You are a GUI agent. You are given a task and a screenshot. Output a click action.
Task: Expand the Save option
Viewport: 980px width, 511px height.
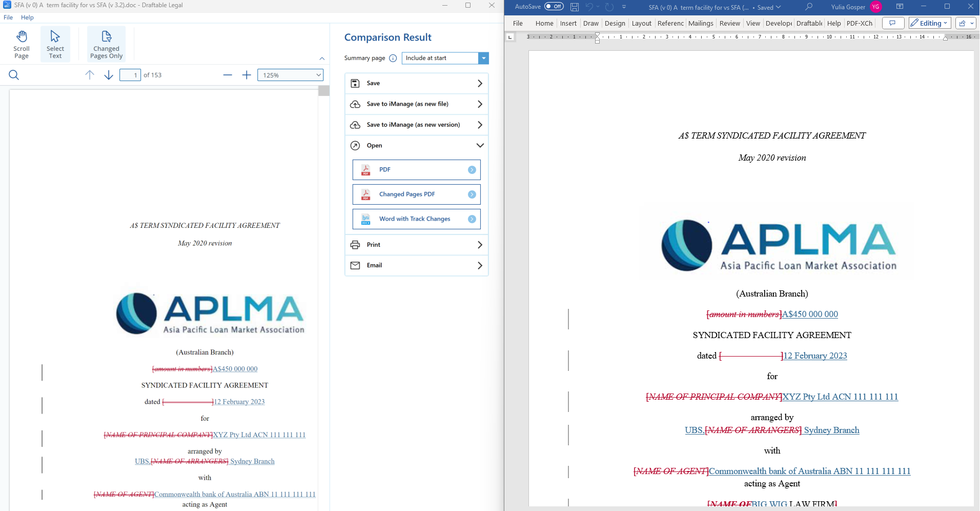point(417,83)
